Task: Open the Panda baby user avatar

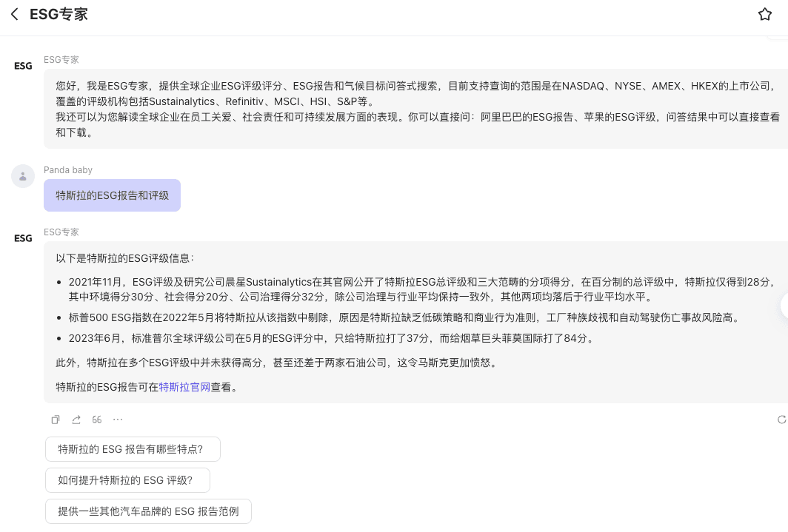Action: 23,176
